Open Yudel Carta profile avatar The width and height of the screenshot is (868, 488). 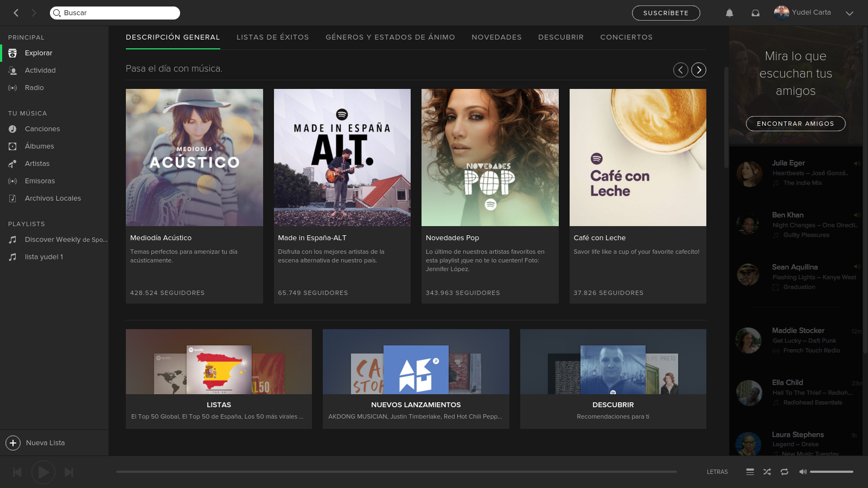(x=781, y=12)
